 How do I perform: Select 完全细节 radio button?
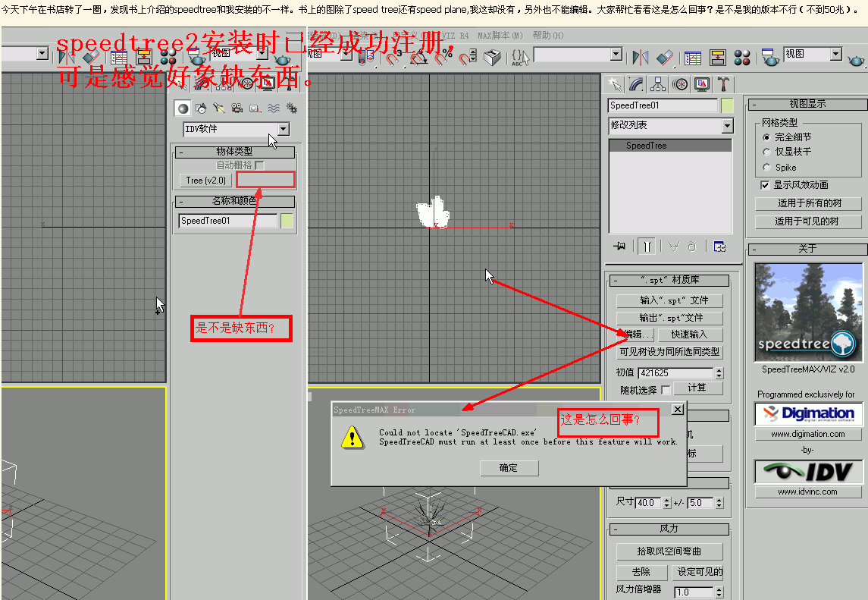766,137
